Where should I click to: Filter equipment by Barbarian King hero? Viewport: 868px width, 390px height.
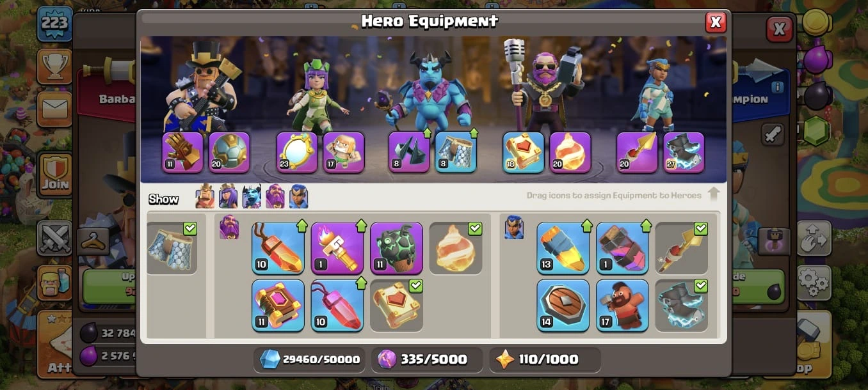[205, 196]
